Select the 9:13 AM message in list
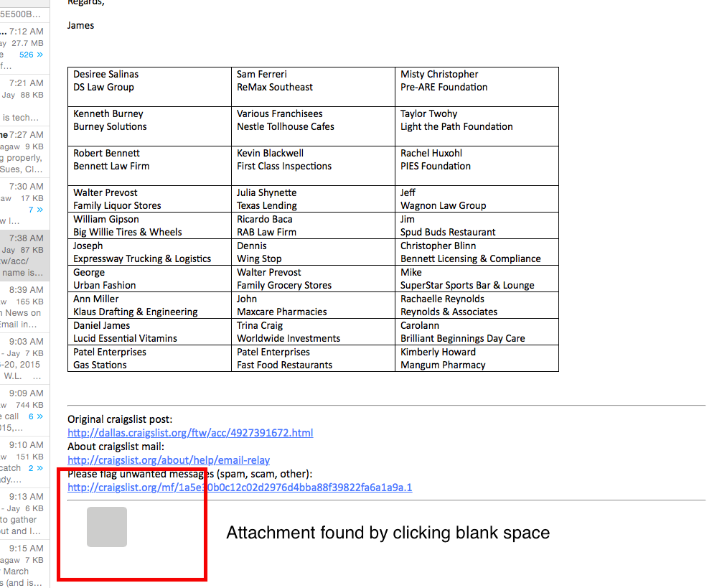This screenshot has height=588, width=722. pos(24,513)
